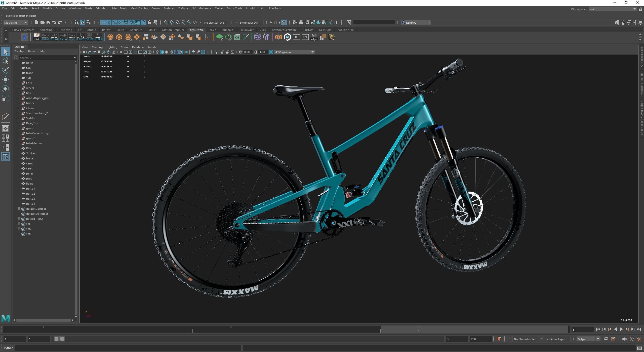
Task: Open the Modeling menu set dropdown
Action: point(16,22)
